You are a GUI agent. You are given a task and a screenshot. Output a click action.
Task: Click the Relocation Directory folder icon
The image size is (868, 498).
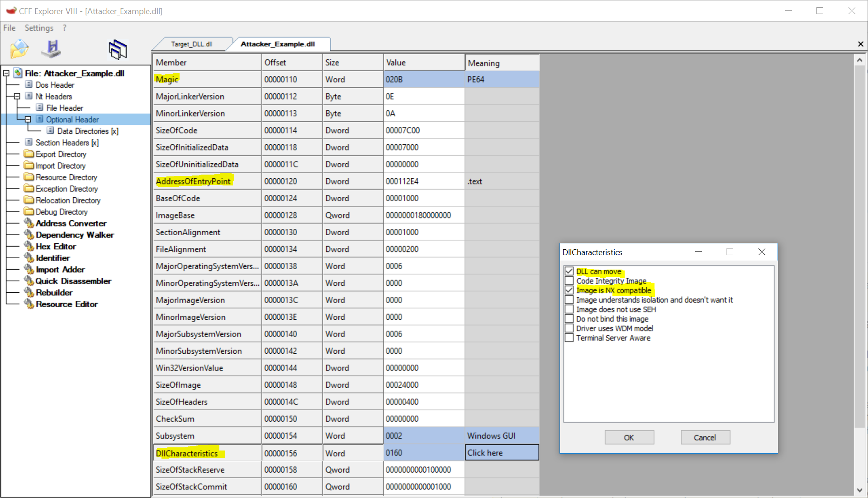[29, 200]
